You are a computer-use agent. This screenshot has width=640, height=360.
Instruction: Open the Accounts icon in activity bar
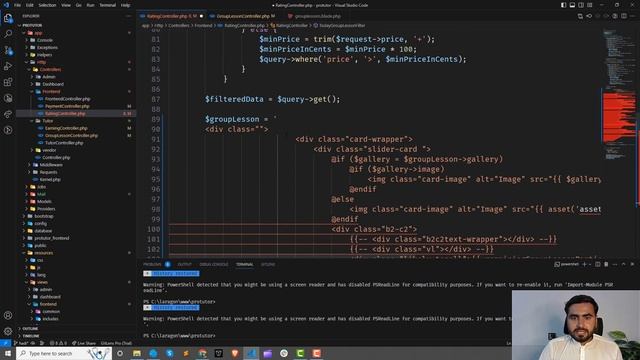point(8,315)
